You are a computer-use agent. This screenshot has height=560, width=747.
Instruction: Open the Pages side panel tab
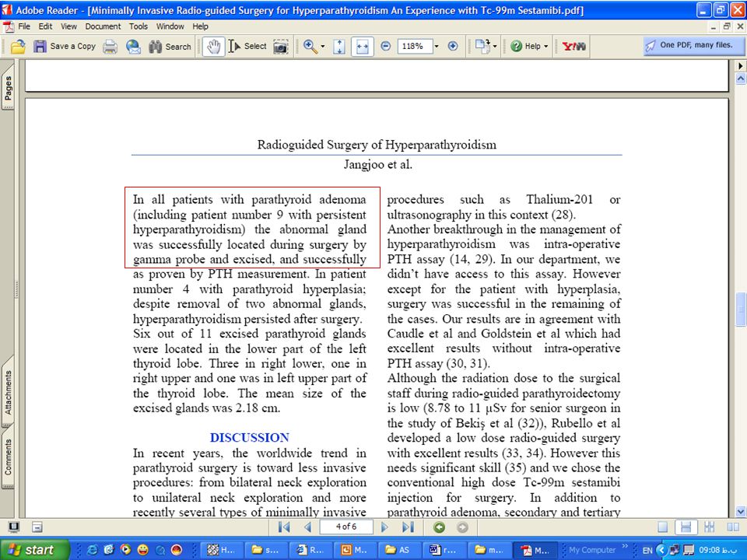(x=8, y=87)
